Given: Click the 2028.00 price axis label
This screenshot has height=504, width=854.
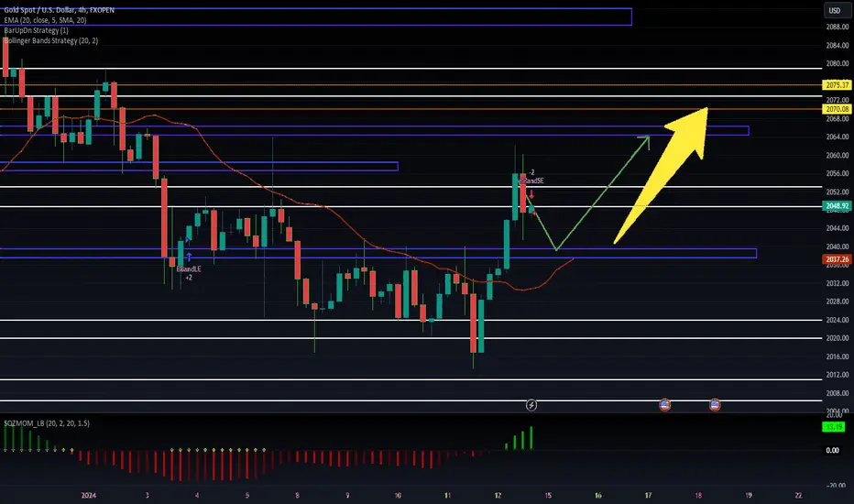Looking at the screenshot, I should click(838, 301).
